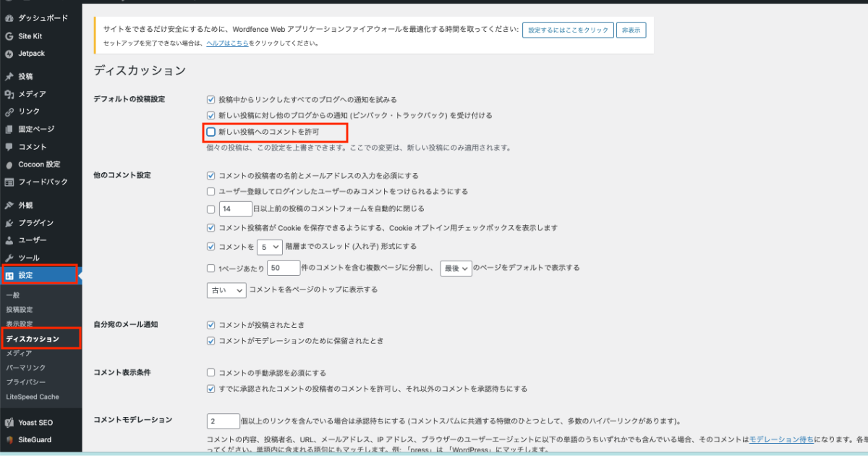Image resolution: width=868 pixels, height=456 pixels.
Task: Click the ツール wrench icon
Action: click(9, 258)
